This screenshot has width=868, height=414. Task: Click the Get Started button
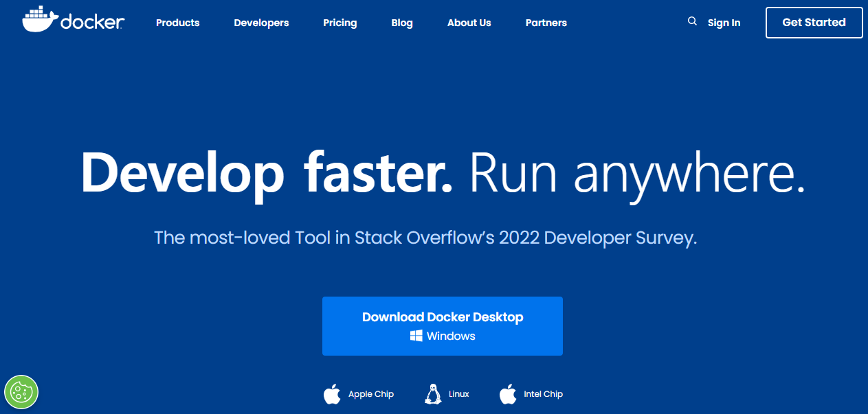tap(814, 22)
